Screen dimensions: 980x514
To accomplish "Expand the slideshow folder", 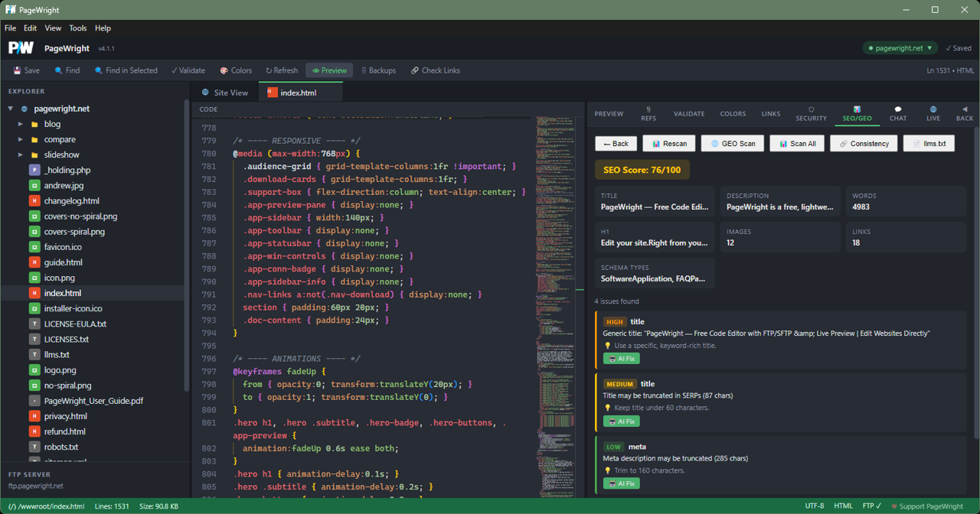I will [x=21, y=155].
